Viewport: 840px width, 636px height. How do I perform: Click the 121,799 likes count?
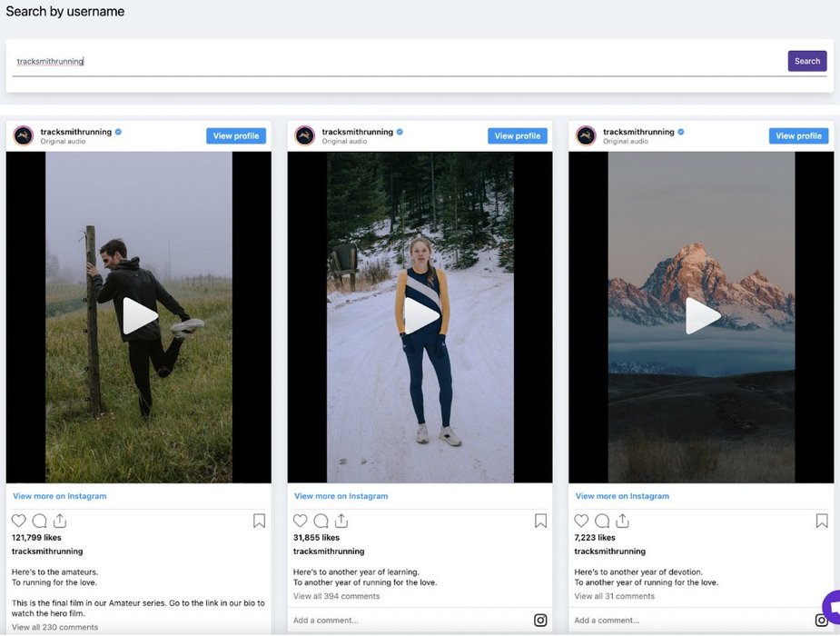pos(36,537)
